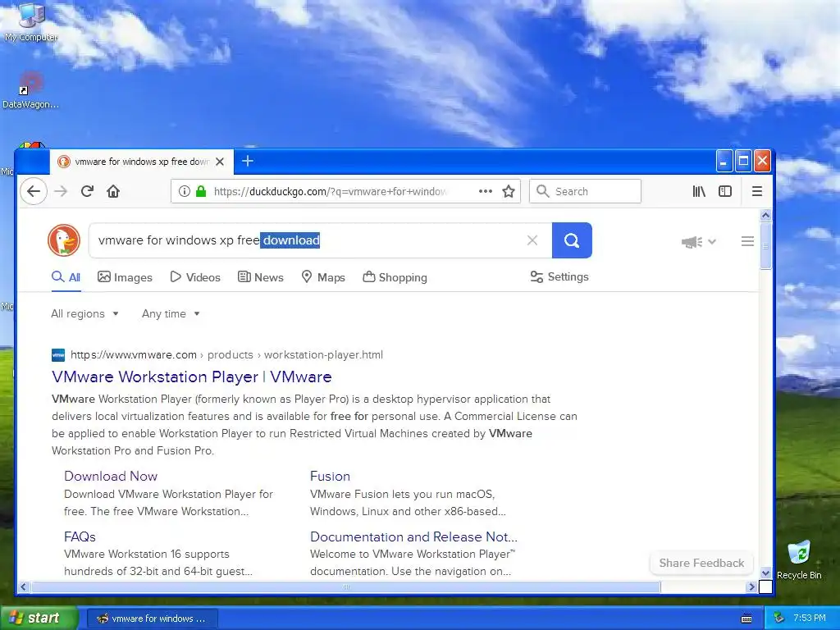Go back with the browser back arrow
The width and height of the screenshot is (840, 630).
tap(34, 191)
